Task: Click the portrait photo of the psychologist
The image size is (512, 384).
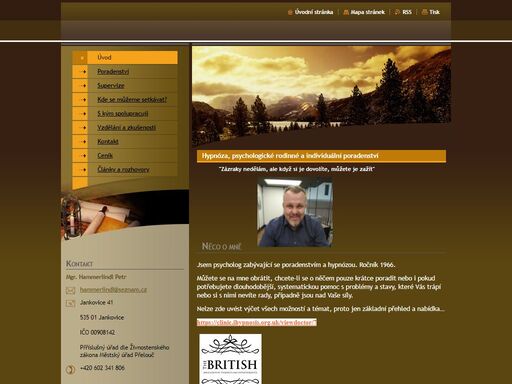Action: 294,212
